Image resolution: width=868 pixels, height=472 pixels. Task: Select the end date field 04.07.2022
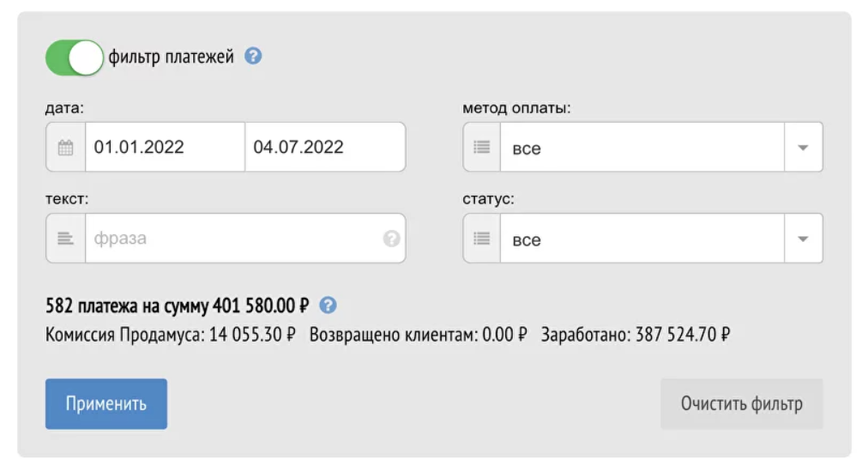pyautogui.click(x=324, y=147)
